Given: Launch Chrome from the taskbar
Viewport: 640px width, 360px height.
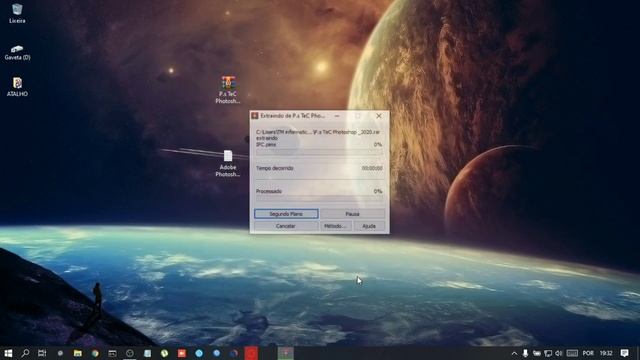Looking at the screenshot, I should coord(95,353).
